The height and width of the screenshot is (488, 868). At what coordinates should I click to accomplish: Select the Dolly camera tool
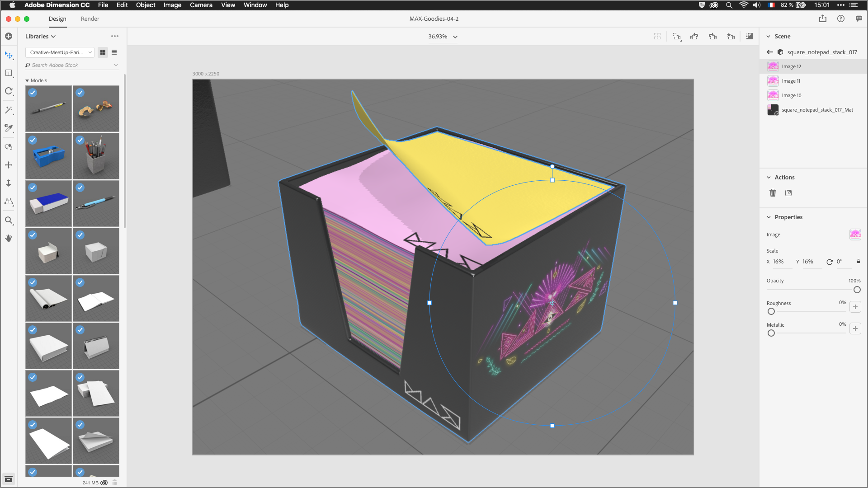9,183
